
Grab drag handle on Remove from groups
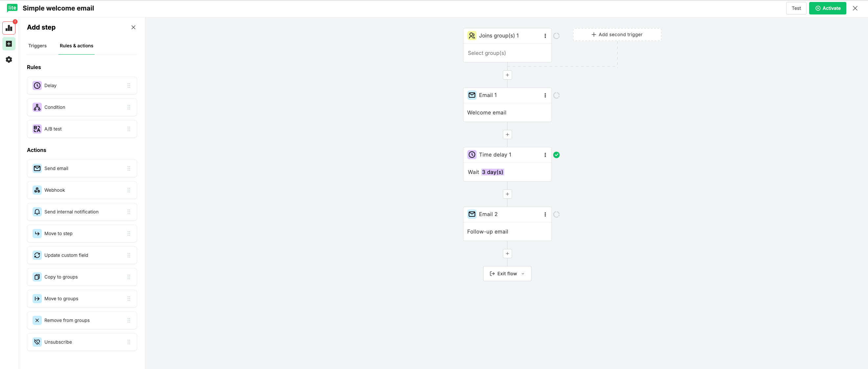(129, 320)
